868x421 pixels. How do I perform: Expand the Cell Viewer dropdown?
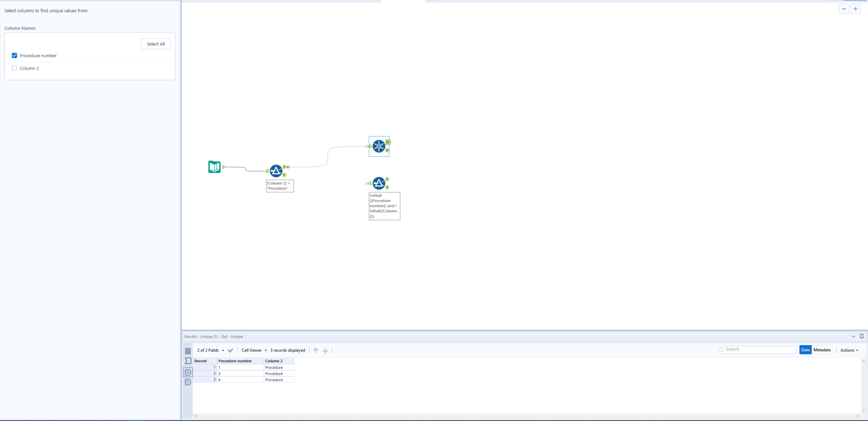[x=254, y=350]
